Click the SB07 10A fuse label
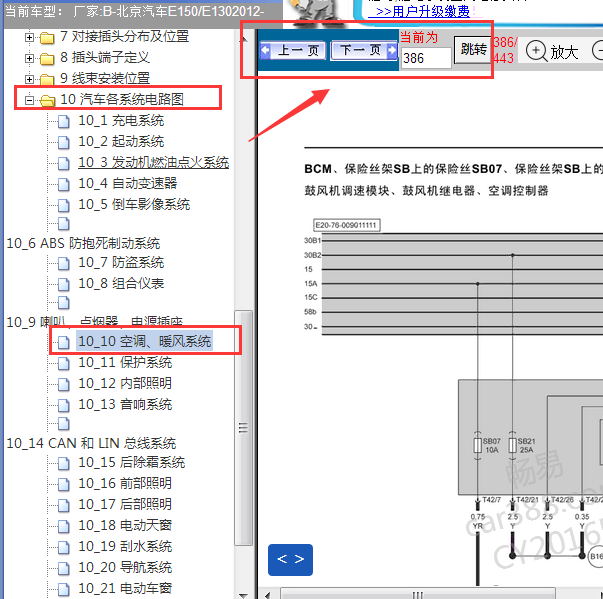Screen dimensions: 603x599 (x=491, y=445)
